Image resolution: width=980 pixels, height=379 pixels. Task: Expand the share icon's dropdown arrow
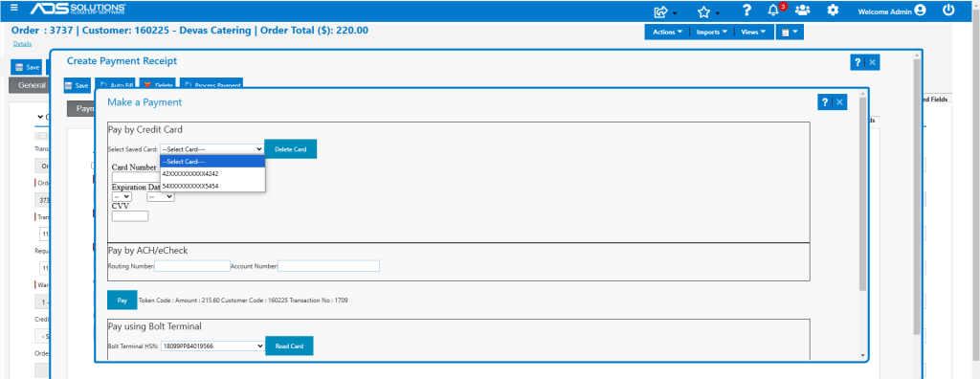(x=675, y=13)
